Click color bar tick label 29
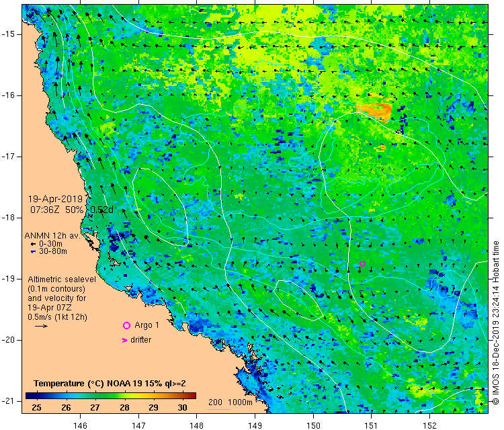The image size is (504, 430). [153, 408]
